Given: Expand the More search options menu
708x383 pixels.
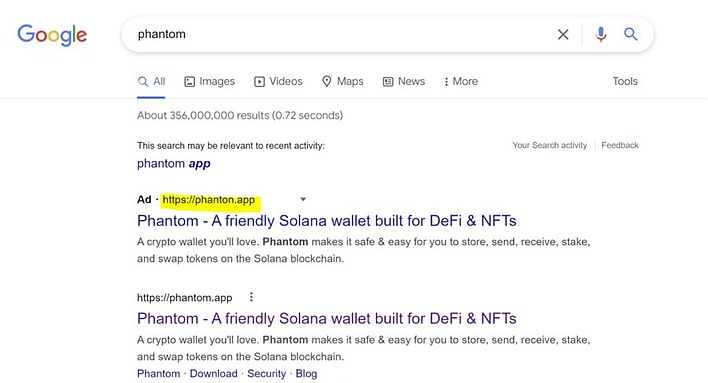Looking at the screenshot, I should 461,81.
